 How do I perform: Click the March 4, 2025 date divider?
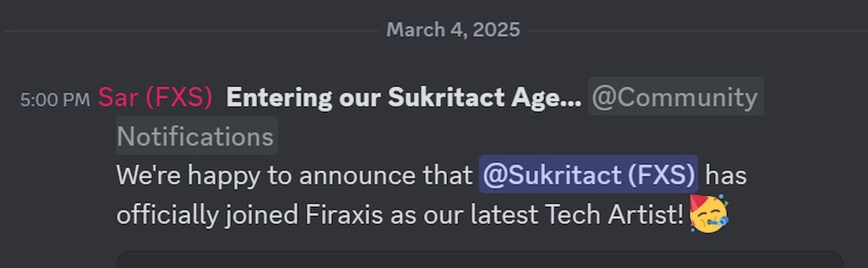[x=453, y=30]
